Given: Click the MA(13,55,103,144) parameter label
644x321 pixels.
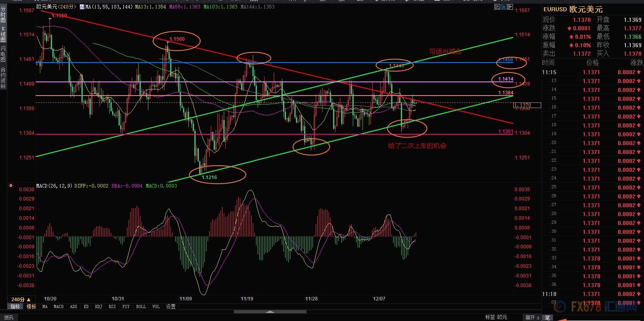Looking at the screenshot, I should [109, 7].
